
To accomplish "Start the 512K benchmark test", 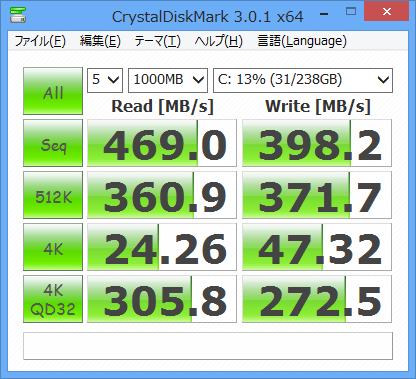I will pyautogui.click(x=53, y=195).
